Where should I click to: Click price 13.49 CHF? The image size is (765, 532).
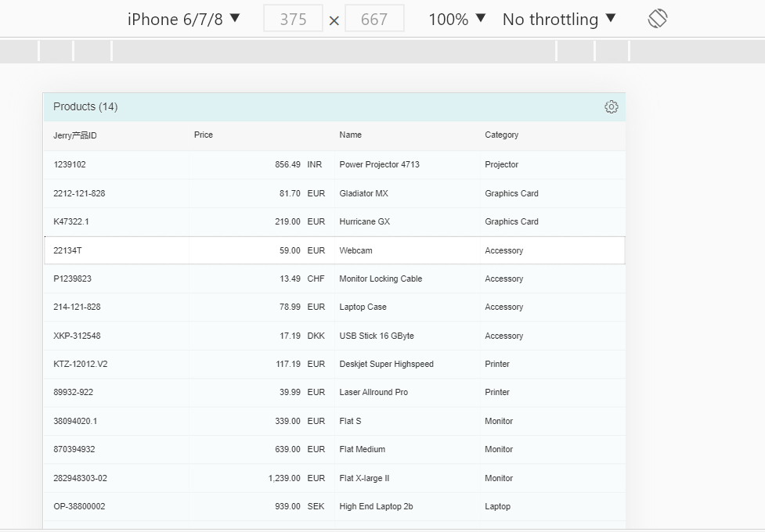(302, 279)
